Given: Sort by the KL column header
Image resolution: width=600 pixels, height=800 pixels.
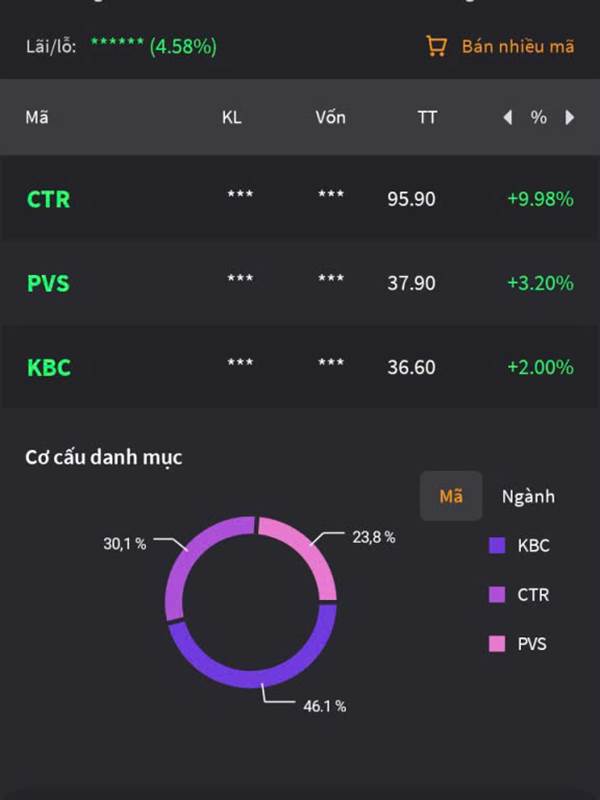Looking at the screenshot, I should pos(232,118).
